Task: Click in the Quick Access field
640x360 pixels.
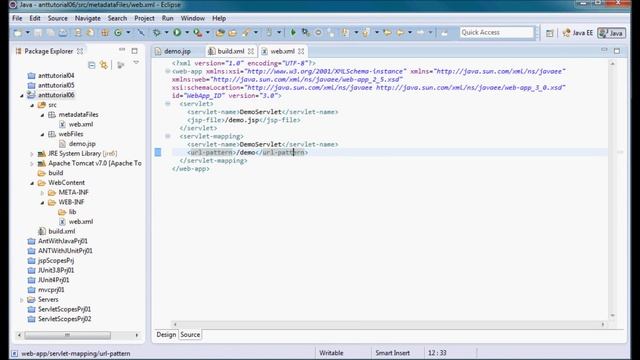Action: pos(496,32)
